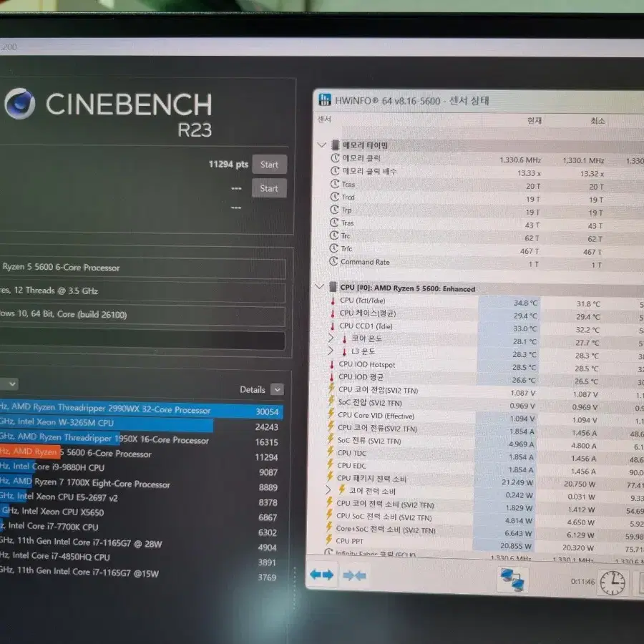The height and width of the screenshot is (644, 644).
Task: Collapse the CPU [#0] AMD Ryzen 5 5600 group
Action: [x=320, y=286]
